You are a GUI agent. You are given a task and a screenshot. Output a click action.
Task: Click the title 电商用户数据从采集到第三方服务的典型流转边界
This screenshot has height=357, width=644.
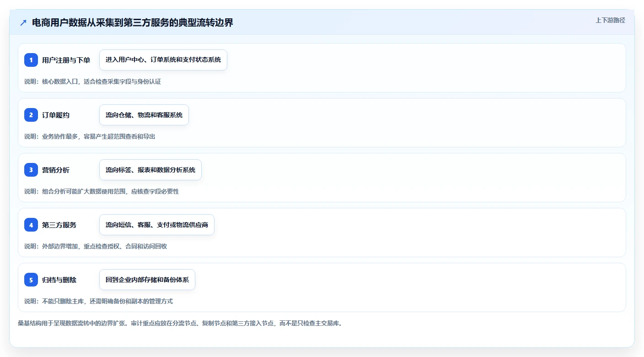(133, 23)
